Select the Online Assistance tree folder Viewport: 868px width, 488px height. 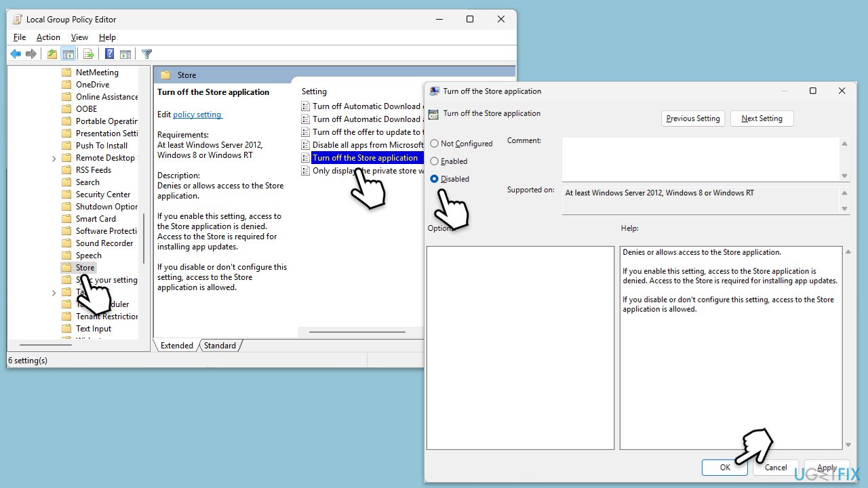point(106,97)
